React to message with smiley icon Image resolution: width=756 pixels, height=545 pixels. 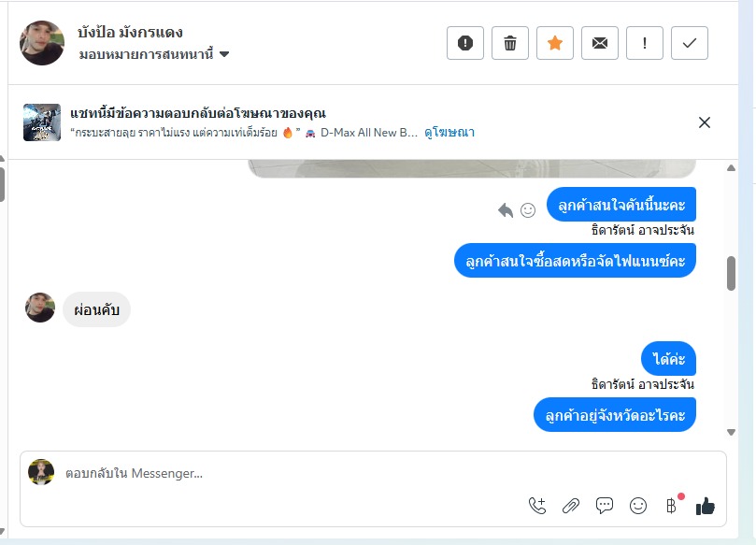click(528, 210)
